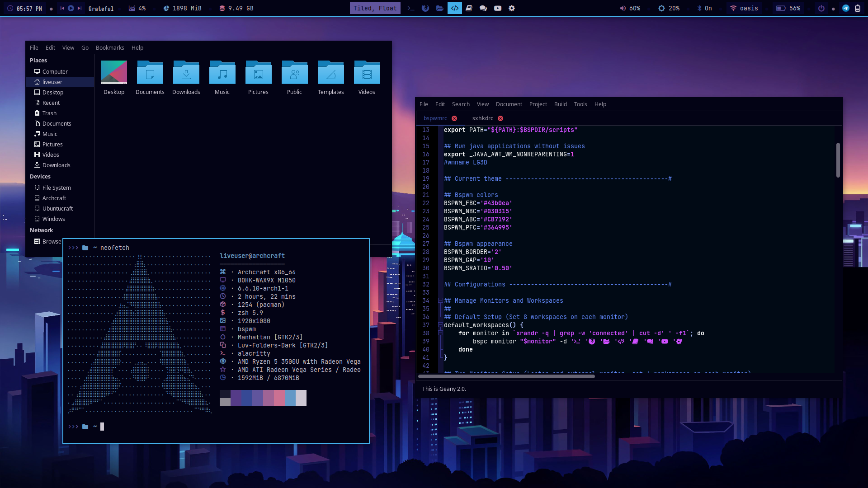Open the terminal workspace icon in top bar

[410, 8]
